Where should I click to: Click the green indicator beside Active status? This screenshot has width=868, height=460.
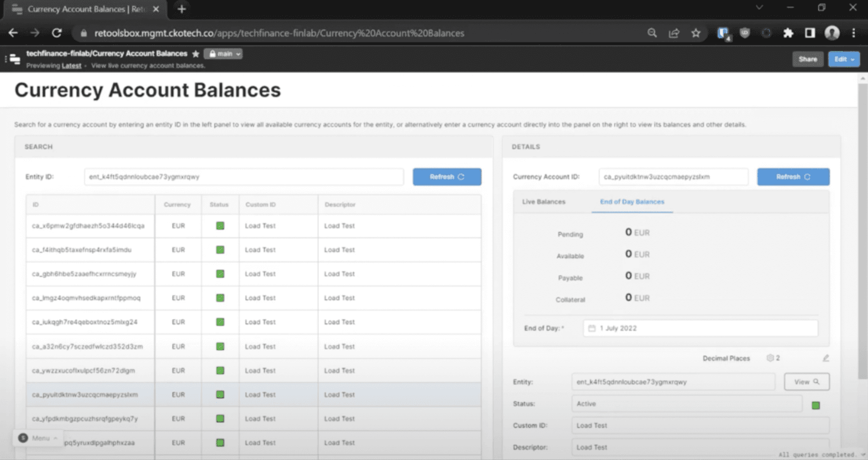816,404
